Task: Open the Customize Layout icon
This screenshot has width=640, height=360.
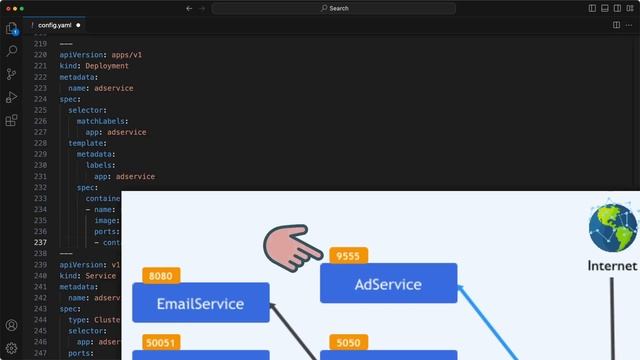Action: 630,8
